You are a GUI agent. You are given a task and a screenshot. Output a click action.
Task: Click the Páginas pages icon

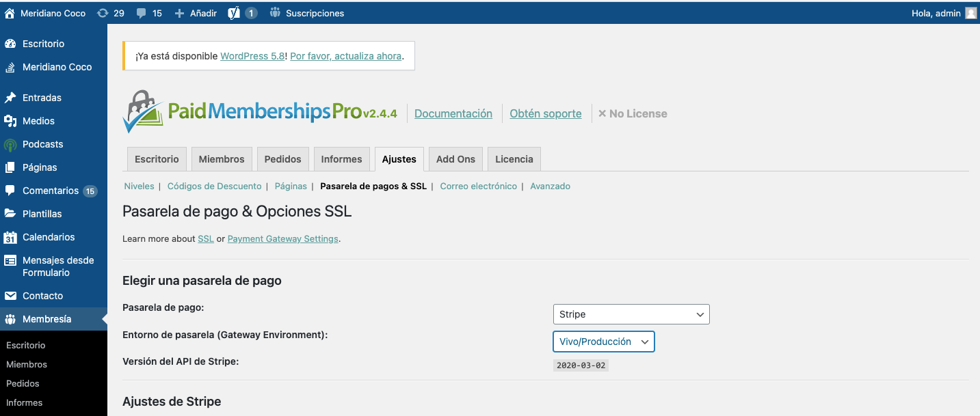click(x=10, y=167)
